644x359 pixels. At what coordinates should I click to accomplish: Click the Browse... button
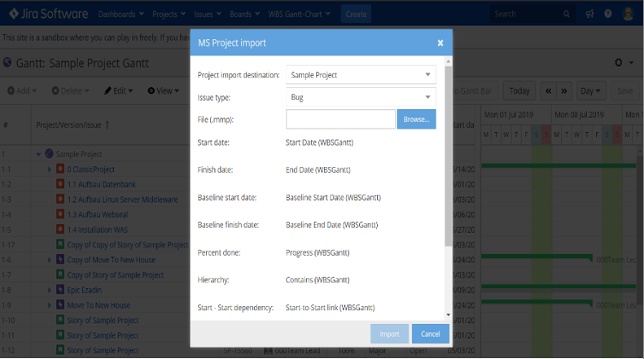[417, 119]
